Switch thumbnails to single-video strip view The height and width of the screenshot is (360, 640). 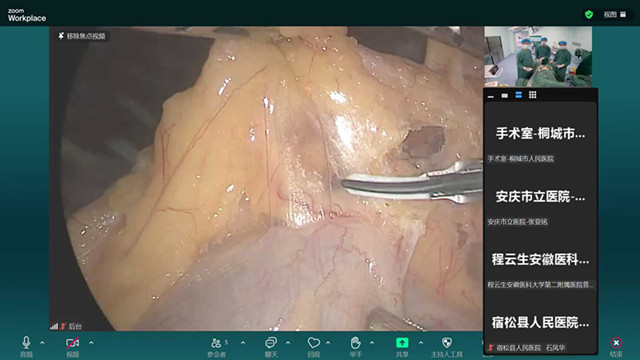coord(505,96)
